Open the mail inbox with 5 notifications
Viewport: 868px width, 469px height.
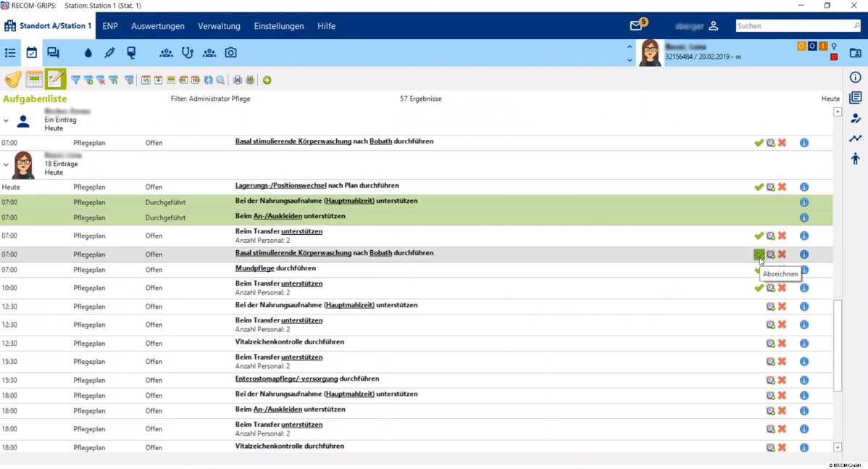(636, 26)
